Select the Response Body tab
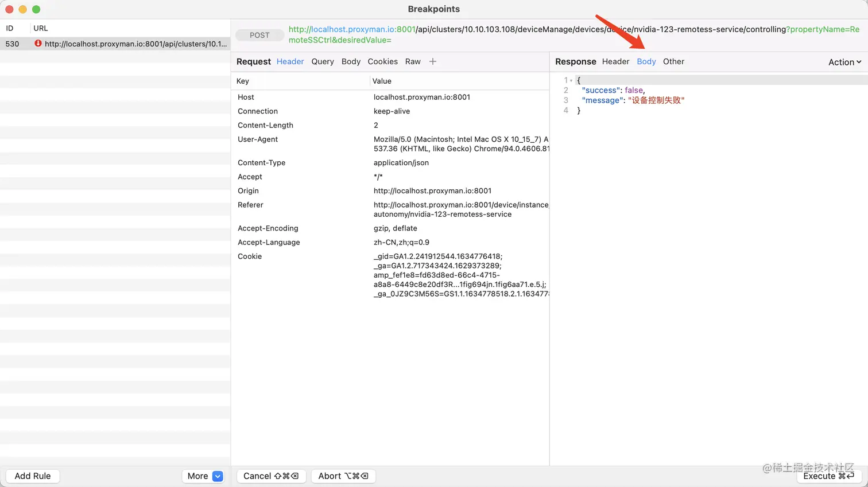The height and width of the screenshot is (487, 868). (646, 61)
